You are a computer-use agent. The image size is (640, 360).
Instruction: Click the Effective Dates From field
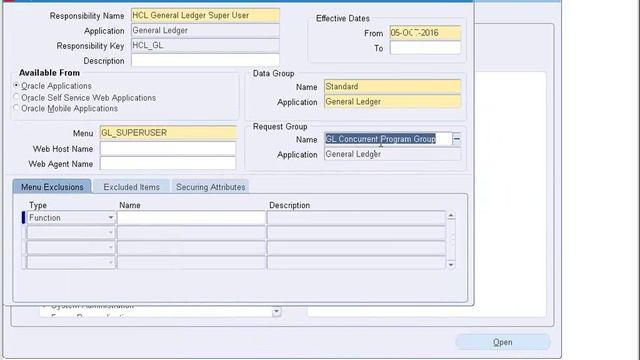[x=425, y=33]
